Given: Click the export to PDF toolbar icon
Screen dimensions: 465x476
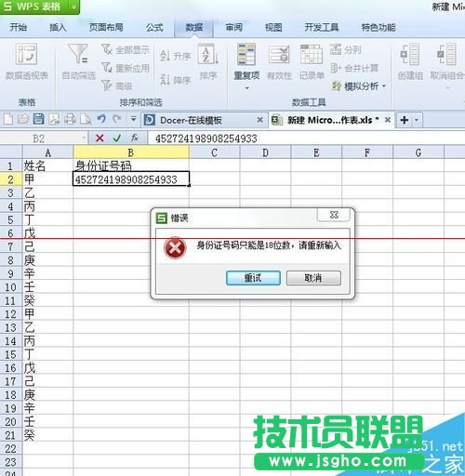Looking at the screenshot, I should coord(54,119).
